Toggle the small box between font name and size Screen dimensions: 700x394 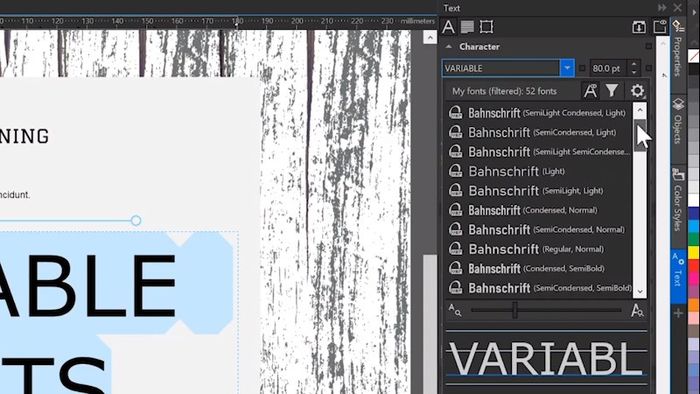pos(582,68)
